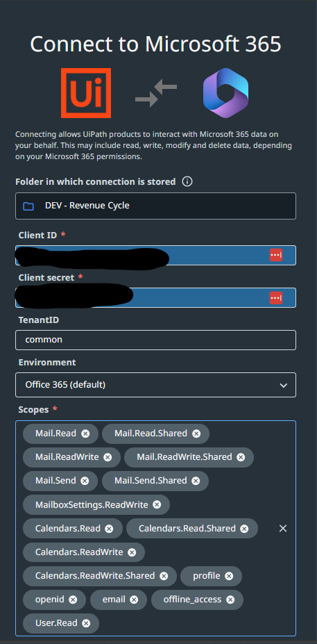Remove the offline_access scope chip

pyautogui.click(x=230, y=600)
